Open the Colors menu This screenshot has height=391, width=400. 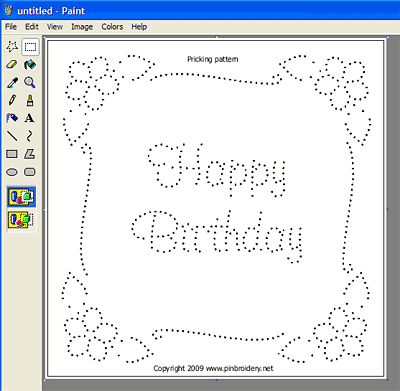[x=112, y=27]
